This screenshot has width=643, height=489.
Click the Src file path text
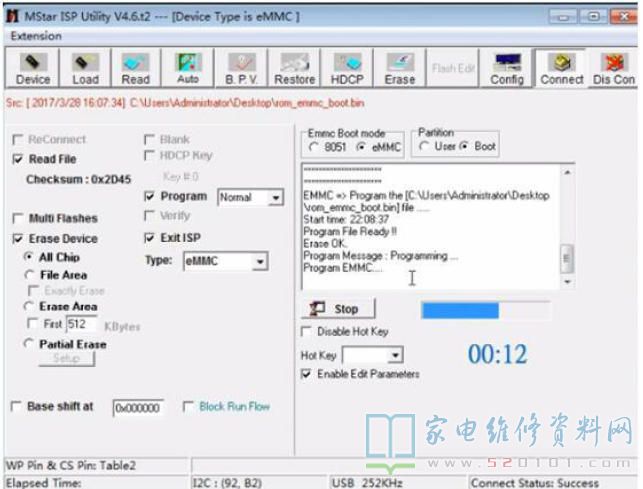[x=185, y=103]
